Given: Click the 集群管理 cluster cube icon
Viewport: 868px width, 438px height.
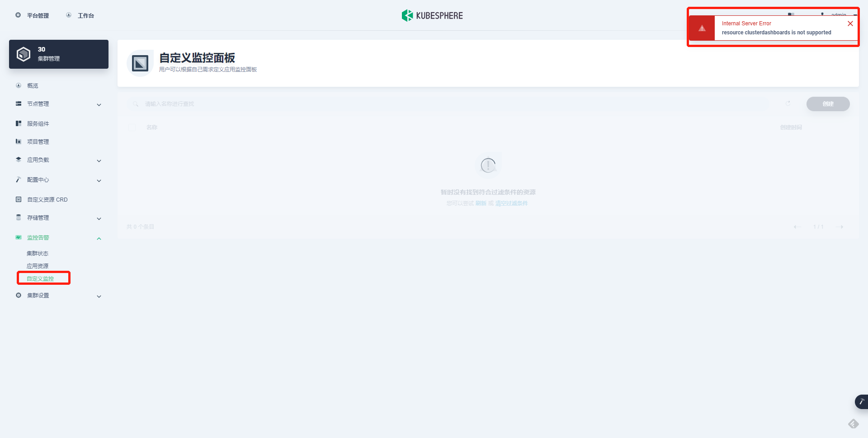Looking at the screenshot, I should click(24, 54).
